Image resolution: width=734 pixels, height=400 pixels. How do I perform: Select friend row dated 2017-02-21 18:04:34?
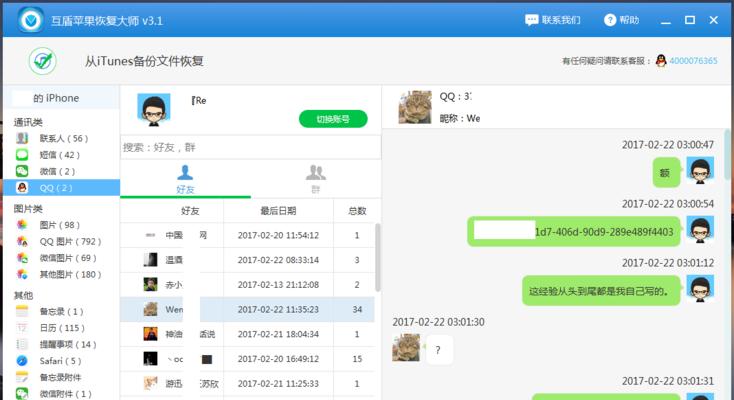[x=248, y=334]
